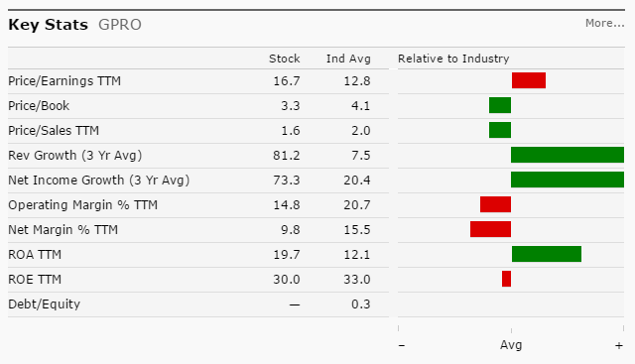This screenshot has width=635, height=364.
Task: Click the GPRO ticker symbol
Action: click(120, 25)
